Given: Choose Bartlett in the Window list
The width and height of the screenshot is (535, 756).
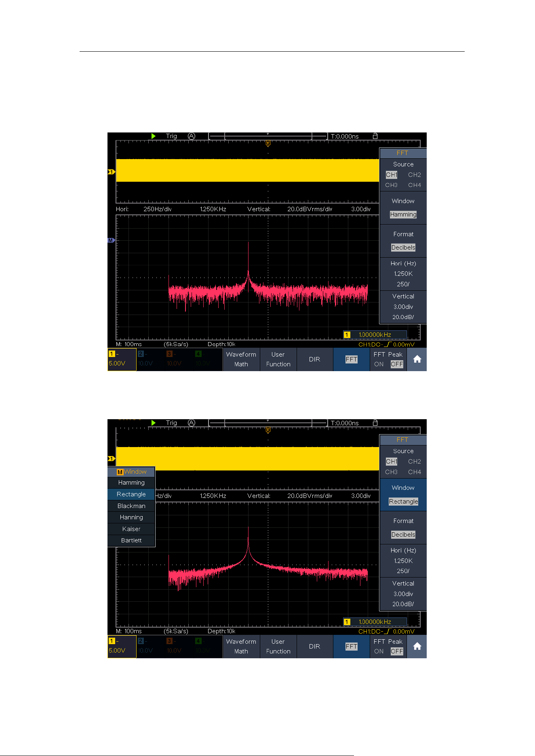Looking at the screenshot, I should (x=131, y=540).
